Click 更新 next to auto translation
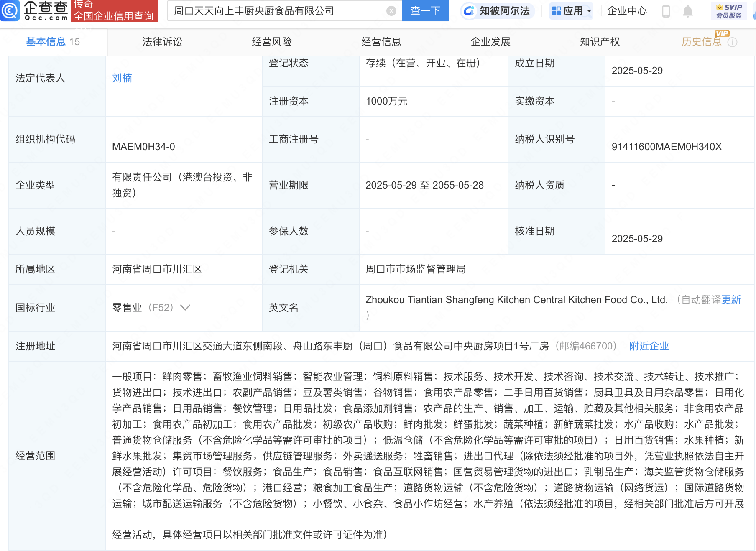Image resolution: width=756 pixels, height=551 pixels. click(731, 300)
